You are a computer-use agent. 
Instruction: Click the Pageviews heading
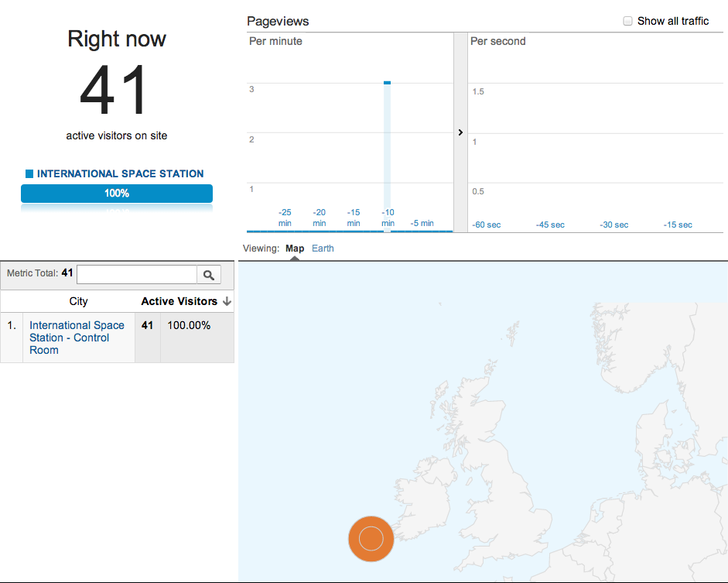point(278,22)
